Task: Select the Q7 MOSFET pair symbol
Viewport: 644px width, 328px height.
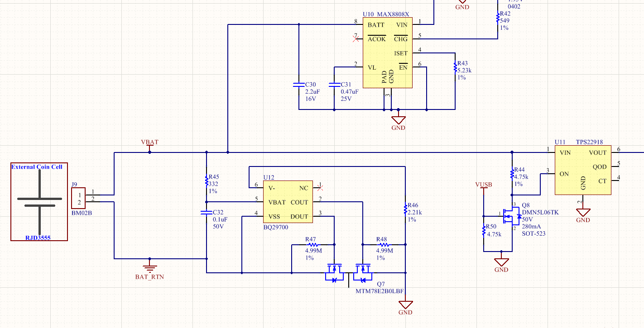Action: click(348, 273)
